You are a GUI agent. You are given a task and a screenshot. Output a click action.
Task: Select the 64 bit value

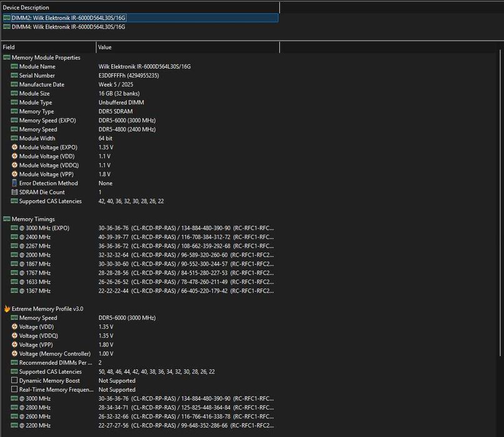click(105, 139)
